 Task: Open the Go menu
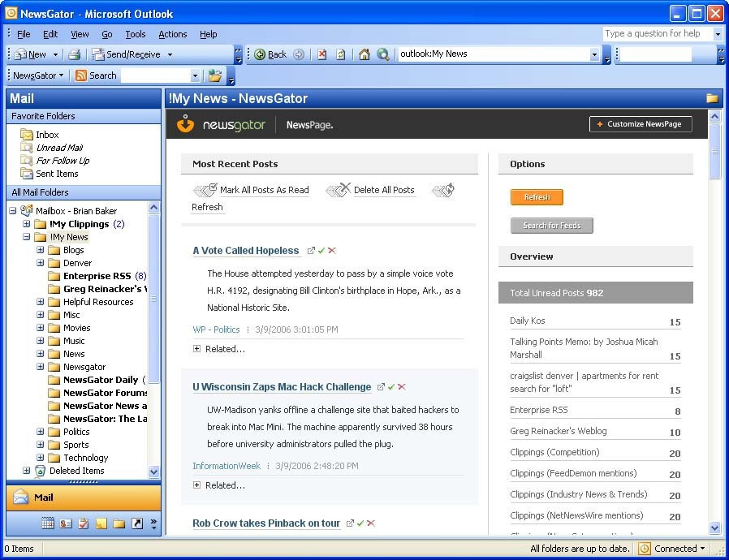(x=107, y=34)
